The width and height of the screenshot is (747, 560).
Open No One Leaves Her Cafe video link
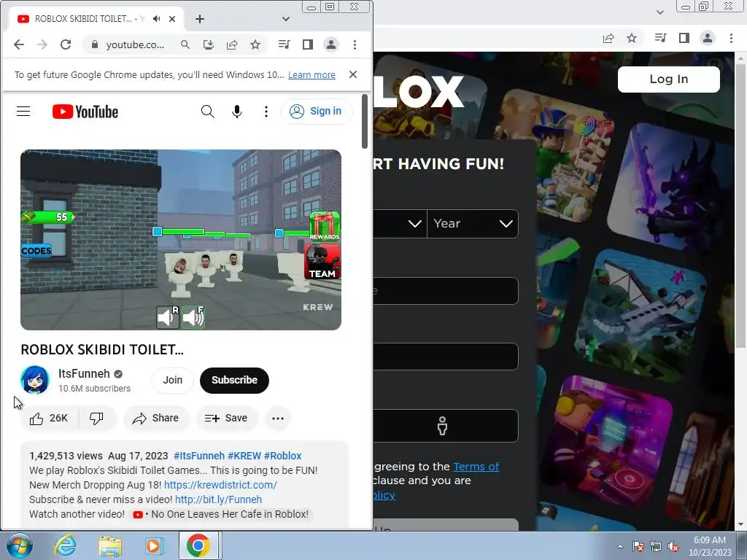(x=222, y=514)
